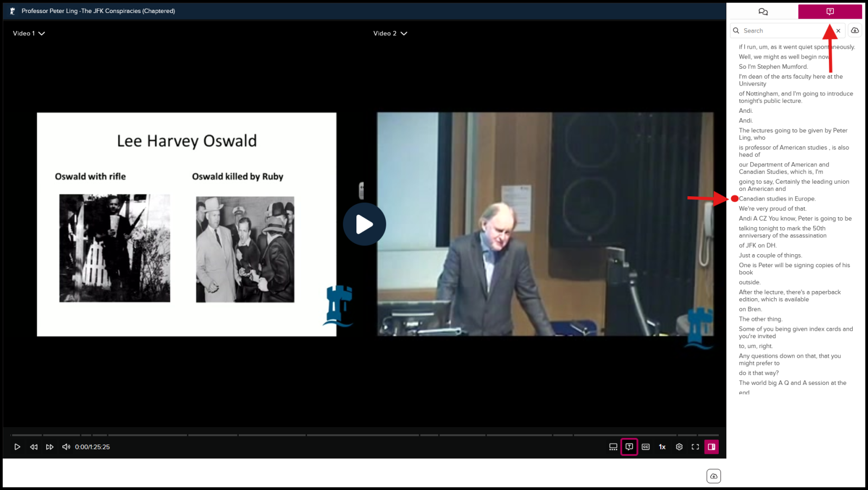This screenshot has height=490, width=868.
Task: Jump to line 'of JFK on DH.'
Action: point(758,246)
